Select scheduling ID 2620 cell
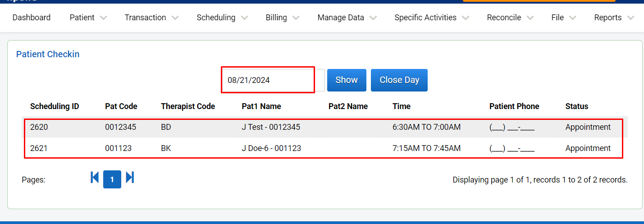Image resolution: width=644 pixels, height=224 pixels. (39, 127)
